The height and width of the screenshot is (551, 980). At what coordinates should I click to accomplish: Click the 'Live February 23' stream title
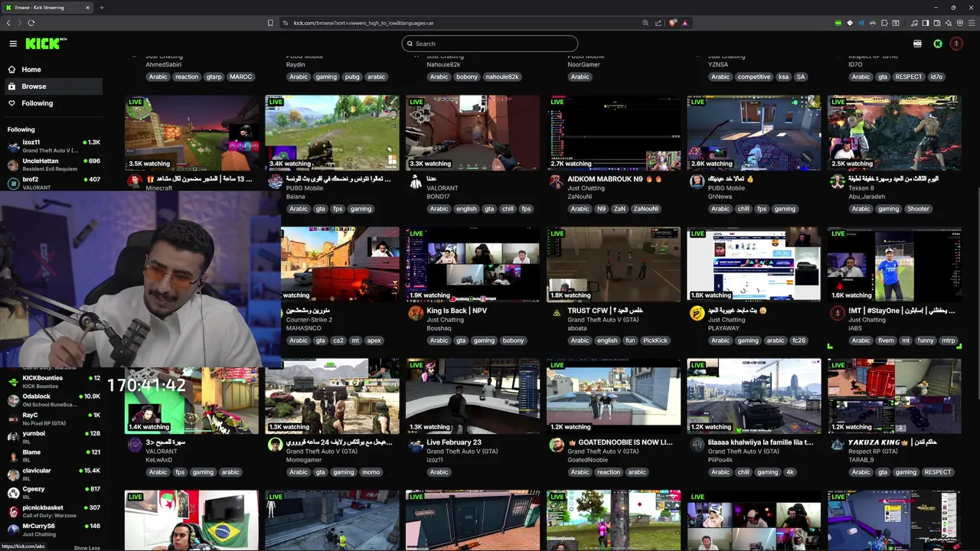click(454, 442)
